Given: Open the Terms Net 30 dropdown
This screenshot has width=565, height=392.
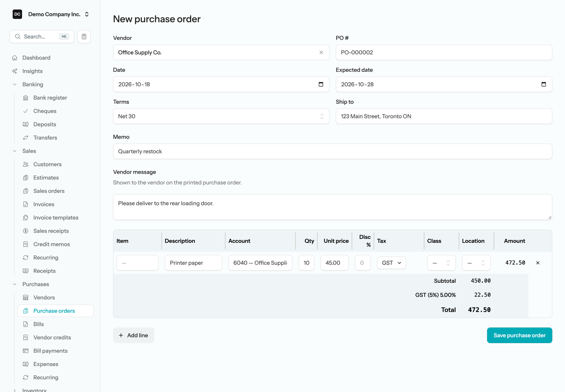Looking at the screenshot, I should click(221, 116).
